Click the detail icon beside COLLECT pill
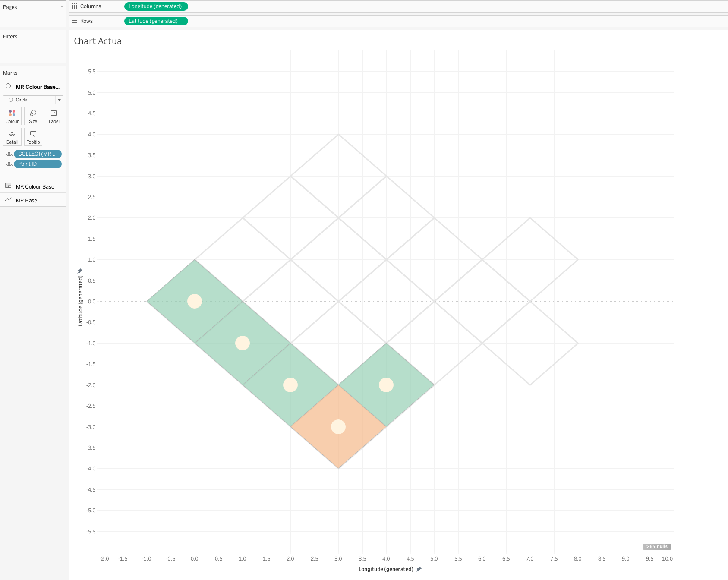 [9, 154]
